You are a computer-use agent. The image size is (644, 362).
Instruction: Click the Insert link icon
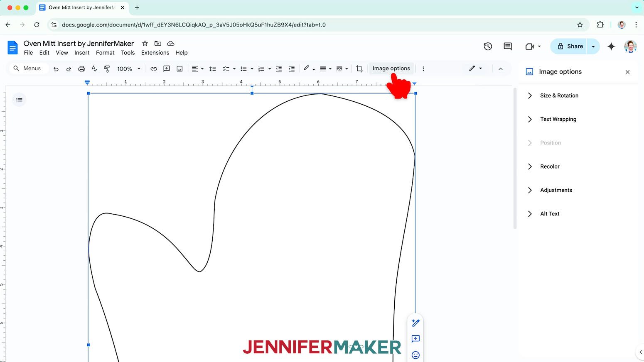coord(154,69)
